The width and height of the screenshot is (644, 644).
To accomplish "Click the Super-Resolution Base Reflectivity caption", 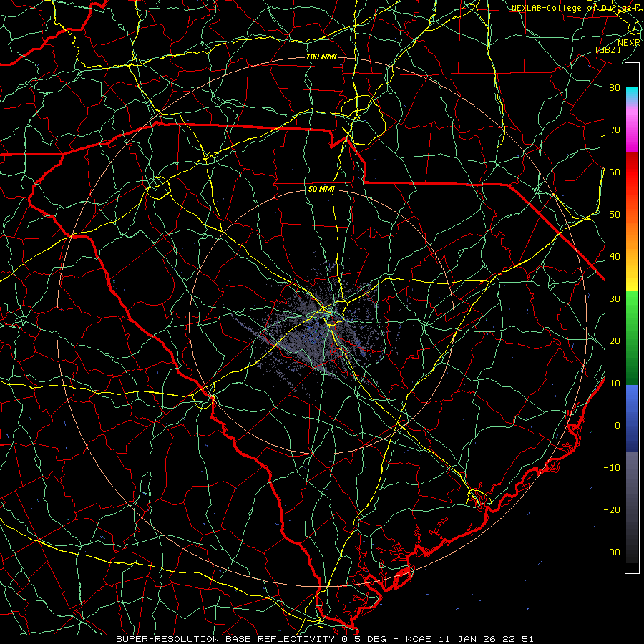I will [x=325, y=639].
